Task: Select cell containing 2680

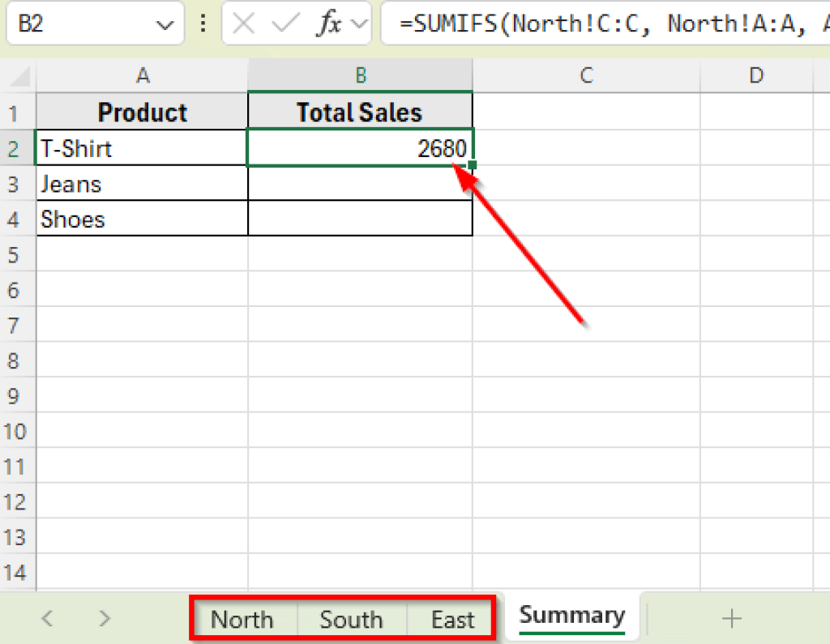Action: click(x=360, y=148)
